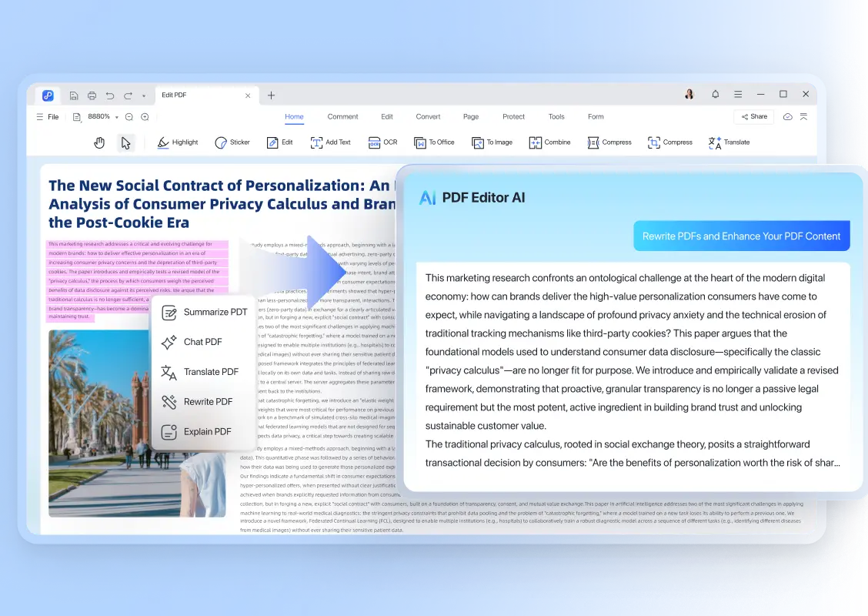Viewport: 868px width, 616px height.
Task: Add a new tab with plus button
Action: click(271, 95)
